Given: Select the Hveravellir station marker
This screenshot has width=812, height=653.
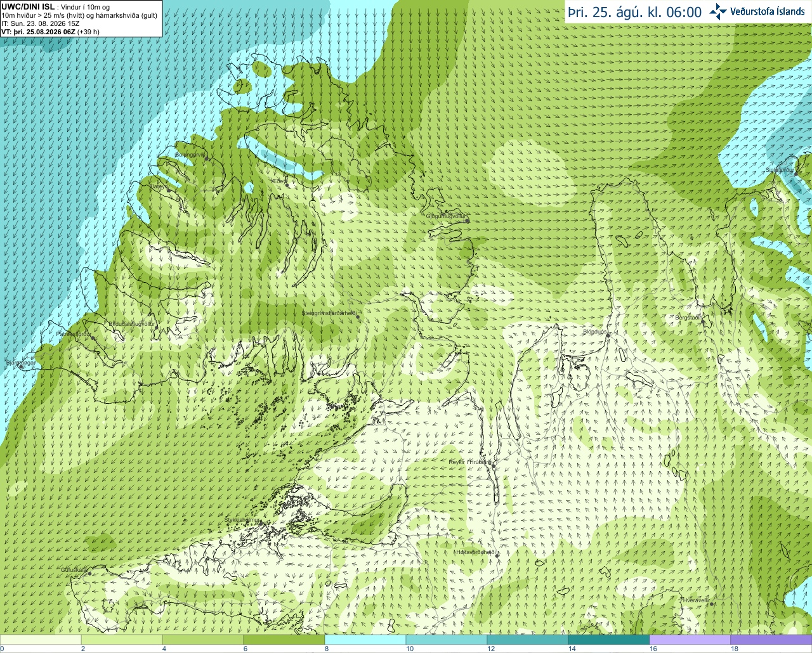Looking at the screenshot, I should [x=710, y=604].
